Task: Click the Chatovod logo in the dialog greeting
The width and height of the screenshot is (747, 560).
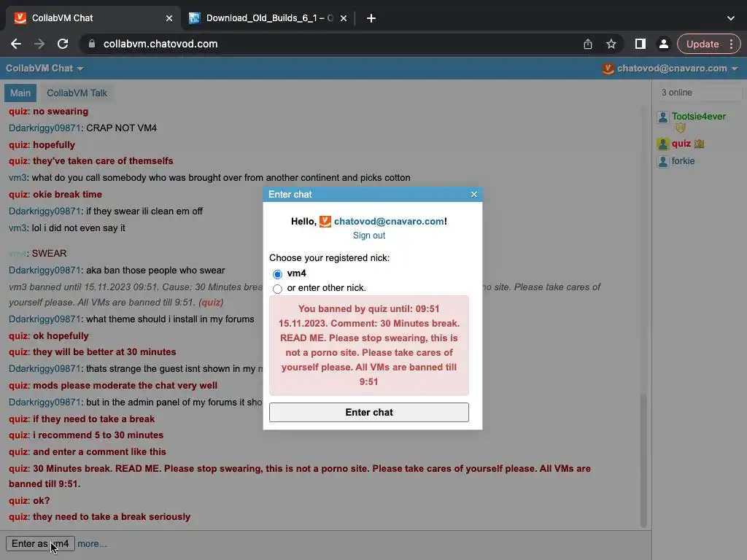Action: (325, 222)
